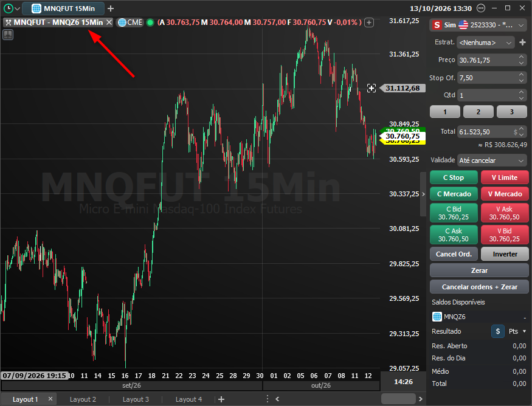The width and height of the screenshot is (532, 406).
Task: Click the CME exchange badge
Action: coord(130,22)
